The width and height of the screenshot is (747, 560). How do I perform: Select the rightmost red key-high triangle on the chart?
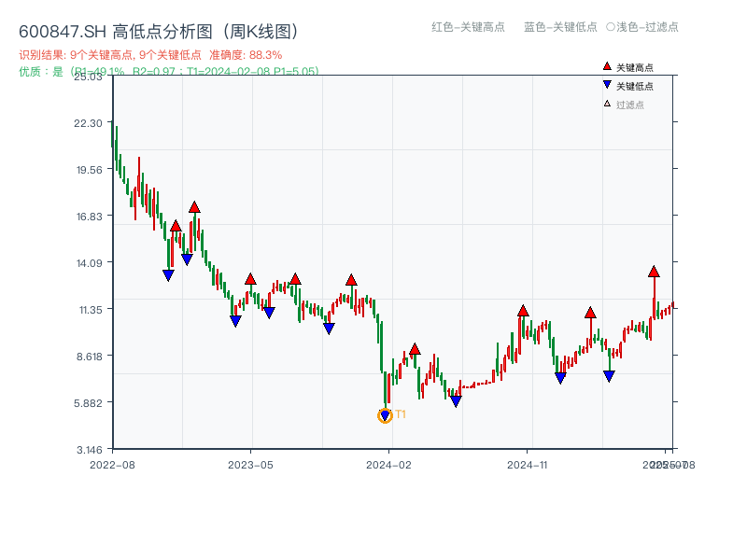pos(654,272)
